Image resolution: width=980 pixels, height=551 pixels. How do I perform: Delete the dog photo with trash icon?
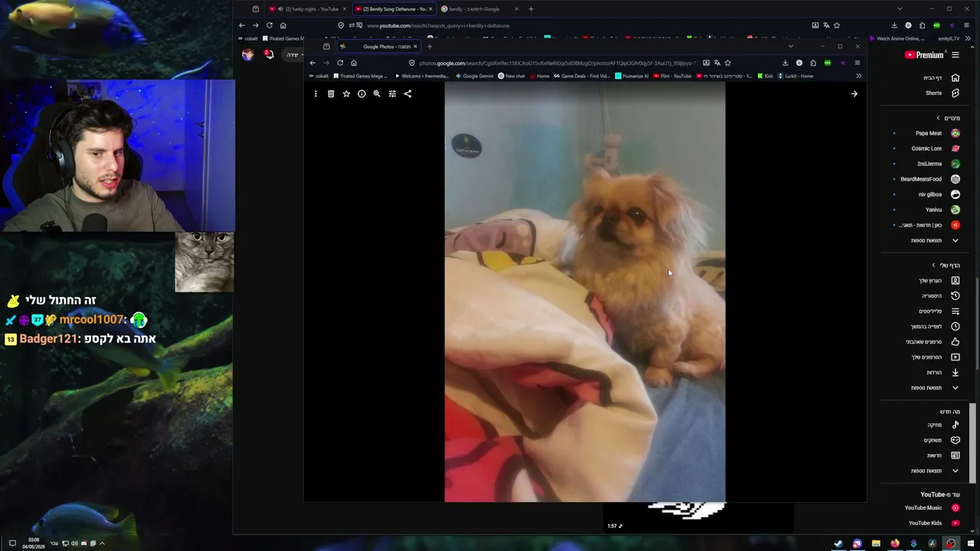(331, 94)
